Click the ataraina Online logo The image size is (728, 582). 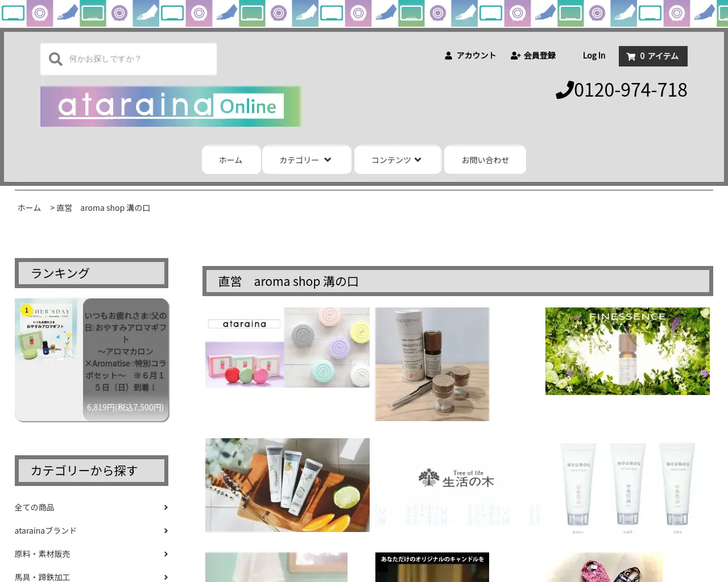(x=171, y=106)
